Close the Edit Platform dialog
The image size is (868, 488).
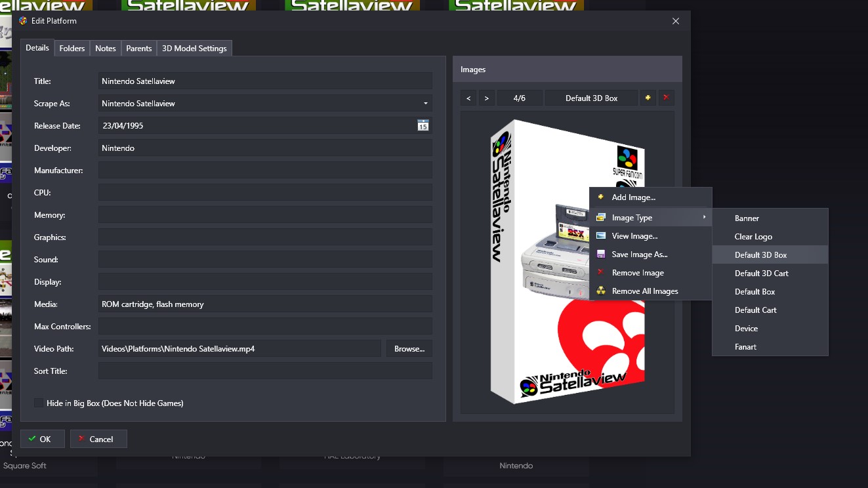tap(676, 21)
